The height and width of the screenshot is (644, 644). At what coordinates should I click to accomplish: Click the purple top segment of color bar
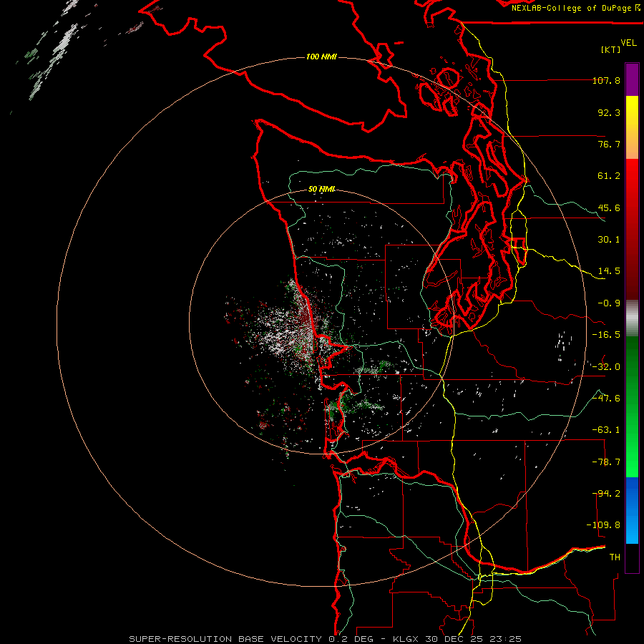point(632,80)
